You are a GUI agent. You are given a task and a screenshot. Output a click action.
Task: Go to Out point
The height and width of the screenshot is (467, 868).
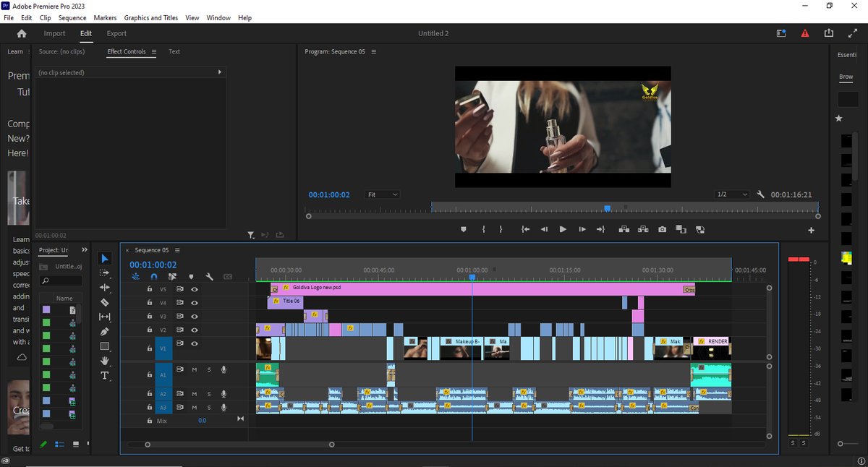point(600,229)
